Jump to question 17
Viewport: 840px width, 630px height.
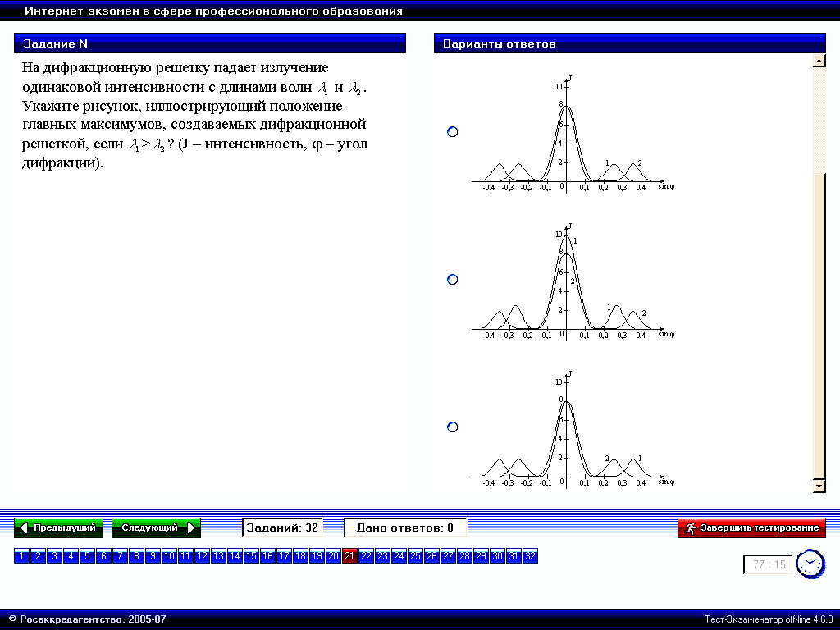(x=284, y=556)
